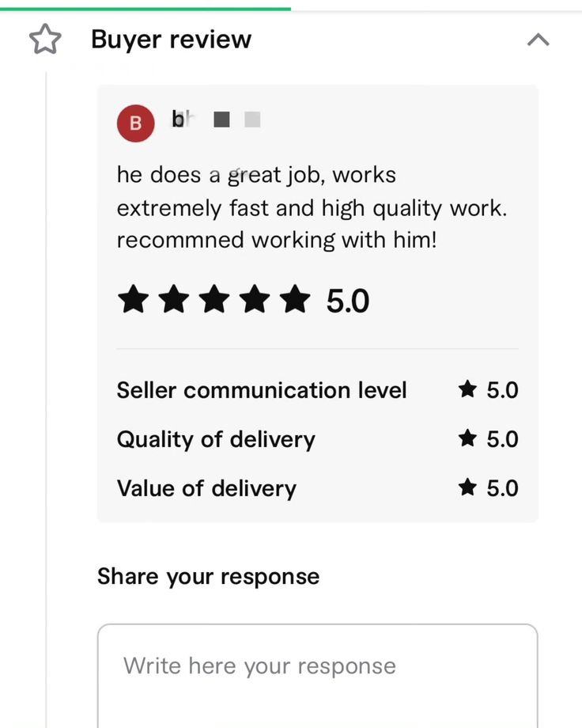Select the fifth star of overall rating
This screenshot has width=582, height=728.
296,300
